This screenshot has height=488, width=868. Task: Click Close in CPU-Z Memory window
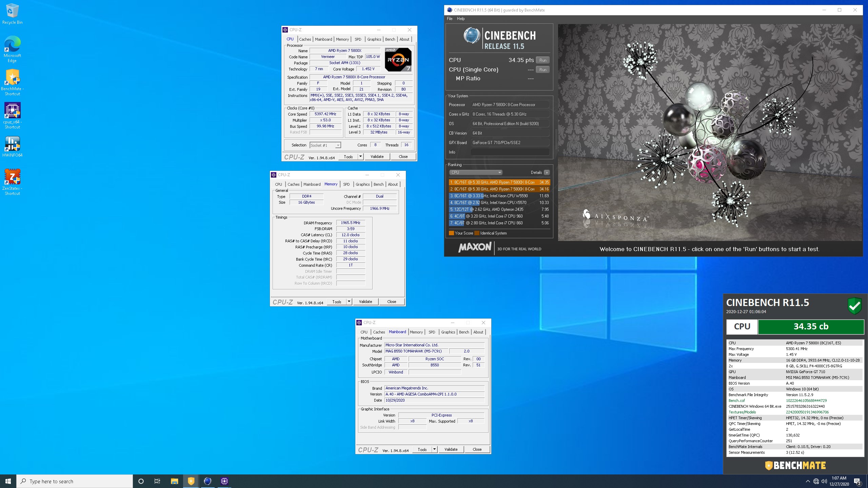click(x=392, y=302)
